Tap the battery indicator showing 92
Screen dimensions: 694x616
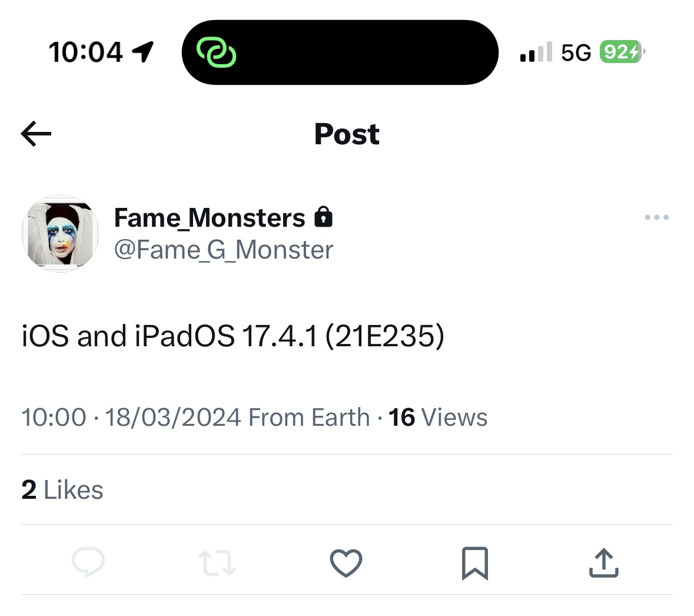[x=622, y=52]
